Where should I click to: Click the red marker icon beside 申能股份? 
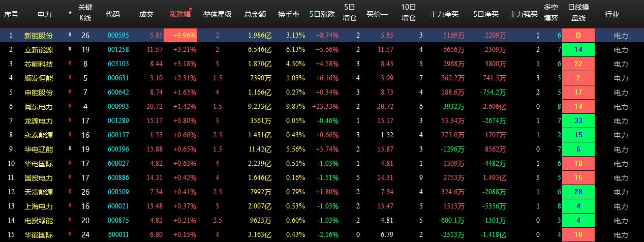tap(70, 93)
